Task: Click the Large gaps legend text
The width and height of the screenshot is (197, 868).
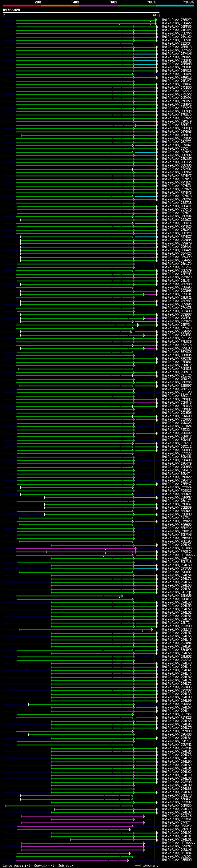Action: [x=13, y=865]
